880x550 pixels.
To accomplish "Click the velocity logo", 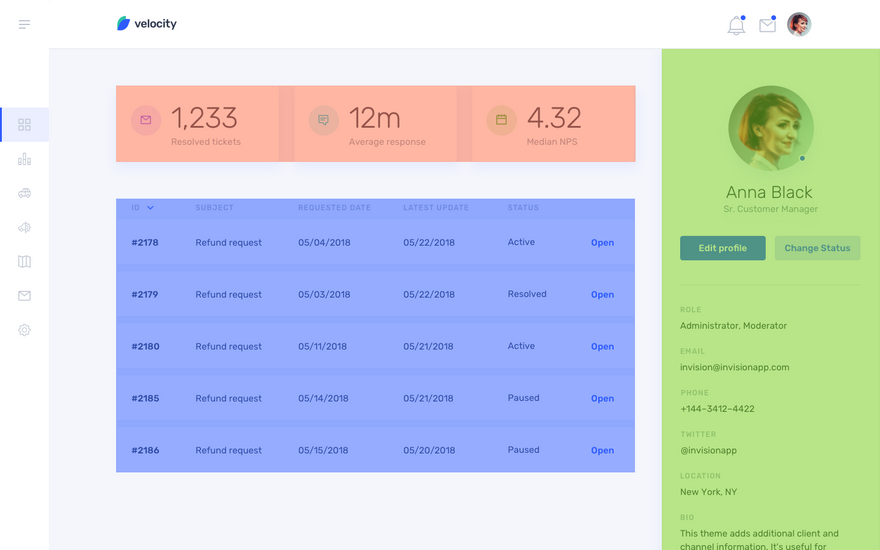I will point(146,24).
